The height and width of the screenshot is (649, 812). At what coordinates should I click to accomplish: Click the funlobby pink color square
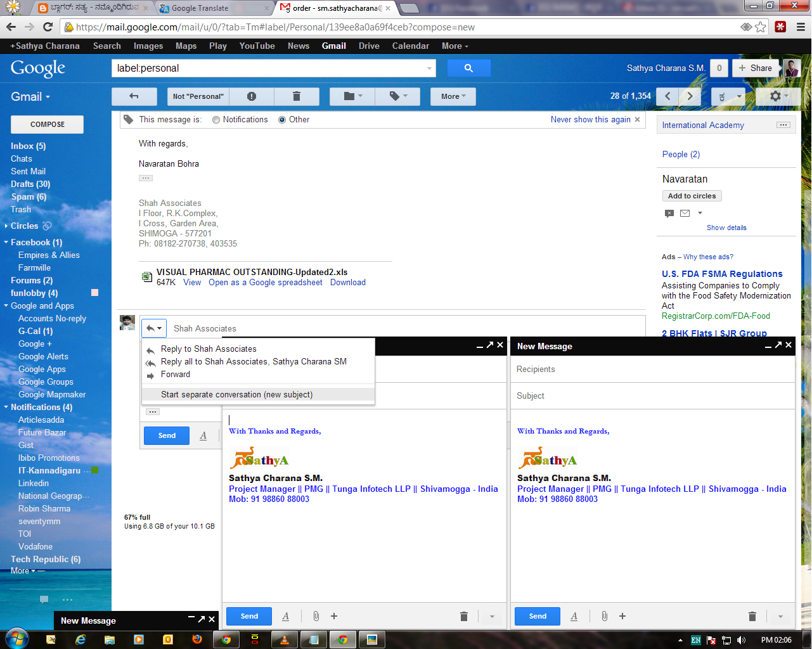pos(95,293)
